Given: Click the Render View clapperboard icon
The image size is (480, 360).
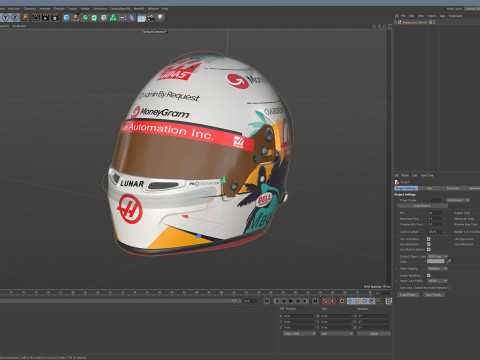Looking at the screenshot, I should 36,17.
